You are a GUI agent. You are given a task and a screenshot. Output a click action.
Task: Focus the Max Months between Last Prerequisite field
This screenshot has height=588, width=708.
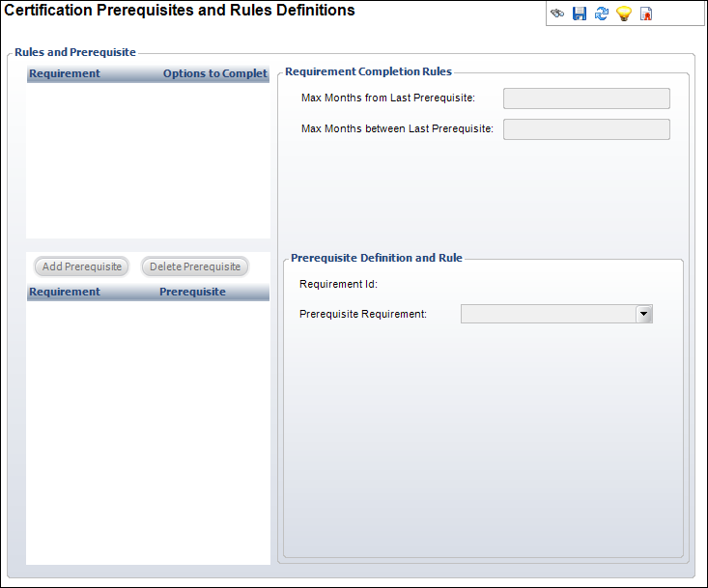click(586, 129)
